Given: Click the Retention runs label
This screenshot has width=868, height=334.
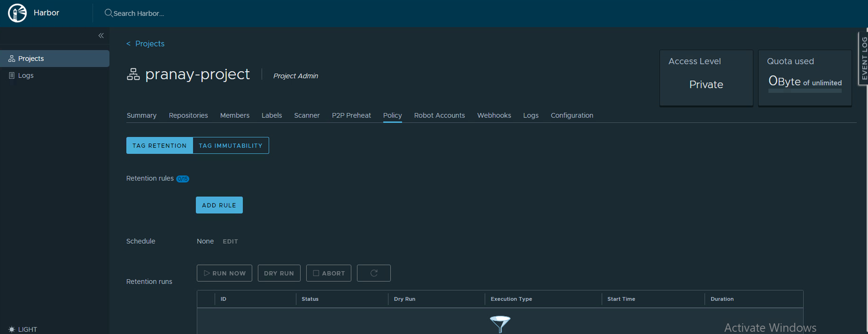Looking at the screenshot, I should [149, 281].
